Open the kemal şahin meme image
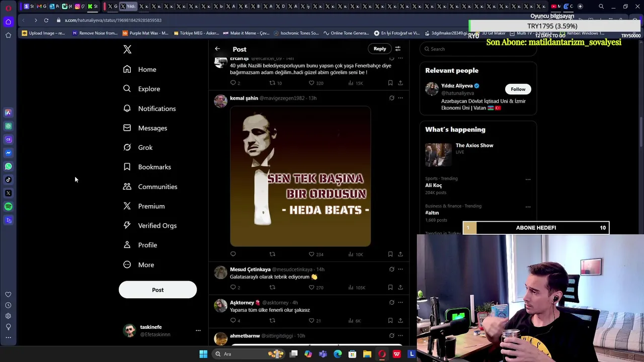 (300, 176)
